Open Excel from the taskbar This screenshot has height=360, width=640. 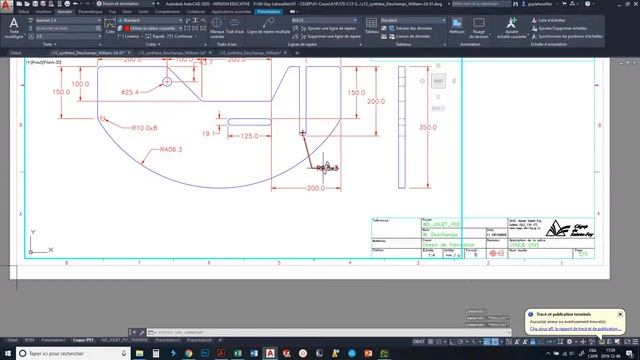pos(238,353)
